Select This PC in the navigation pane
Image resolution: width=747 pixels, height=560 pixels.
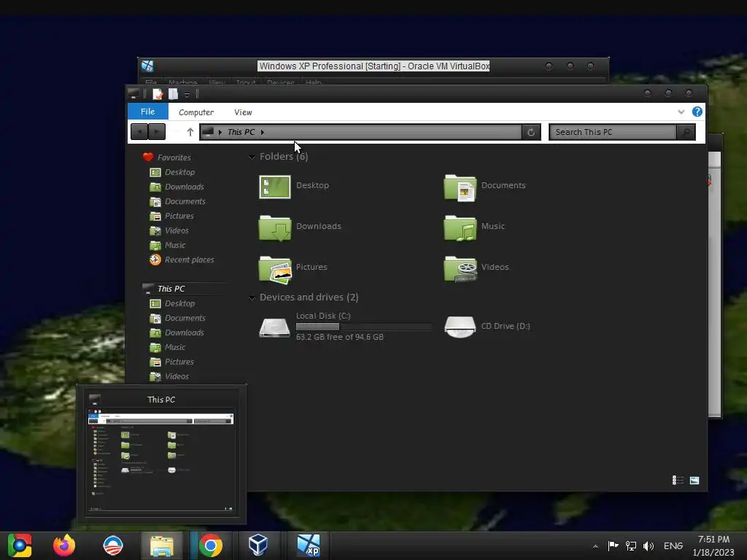[x=163, y=289]
